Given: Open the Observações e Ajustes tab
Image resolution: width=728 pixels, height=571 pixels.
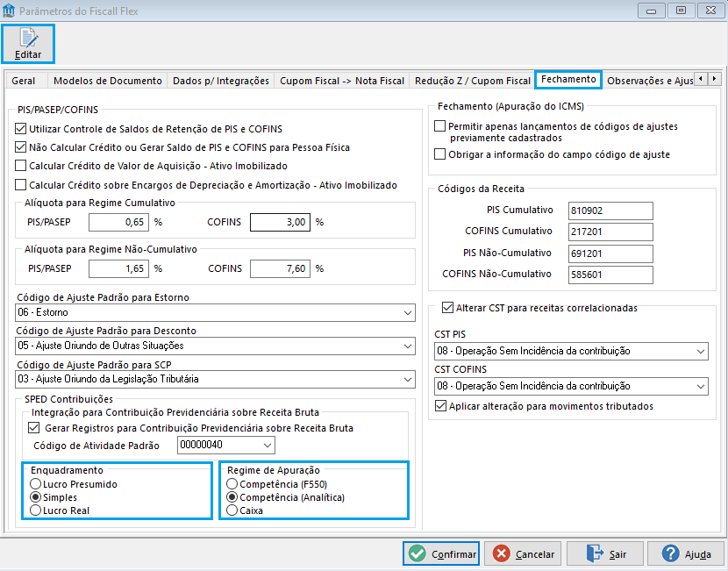Looking at the screenshot, I should click(650, 81).
